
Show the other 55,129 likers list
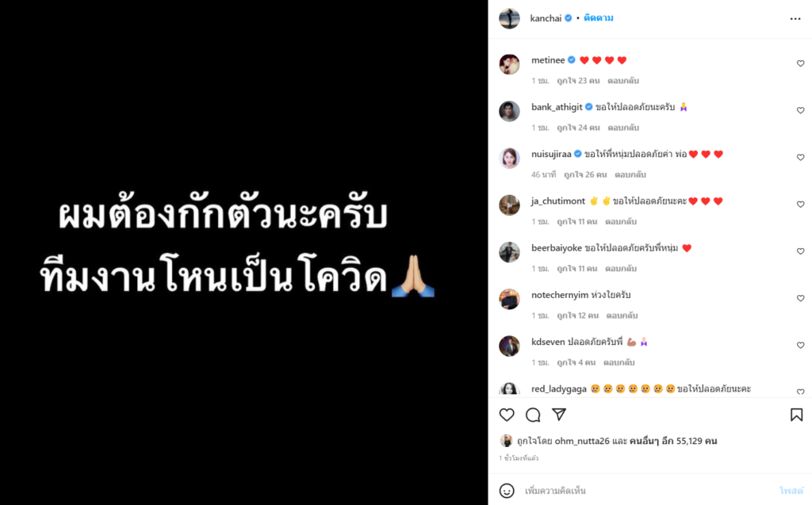click(673, 442)
